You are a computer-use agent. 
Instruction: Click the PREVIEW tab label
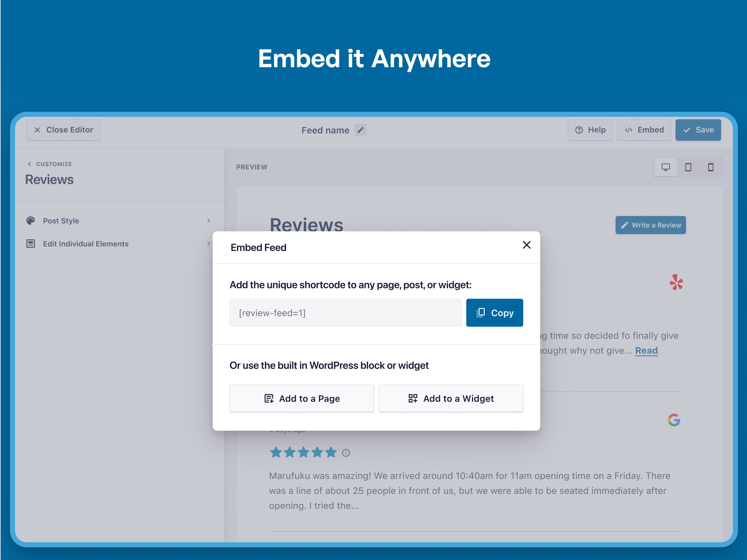tap(251, 166)
